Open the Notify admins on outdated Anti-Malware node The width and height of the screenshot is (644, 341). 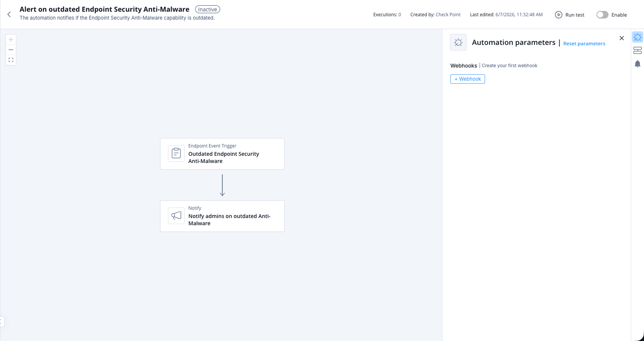coord(222,216)
